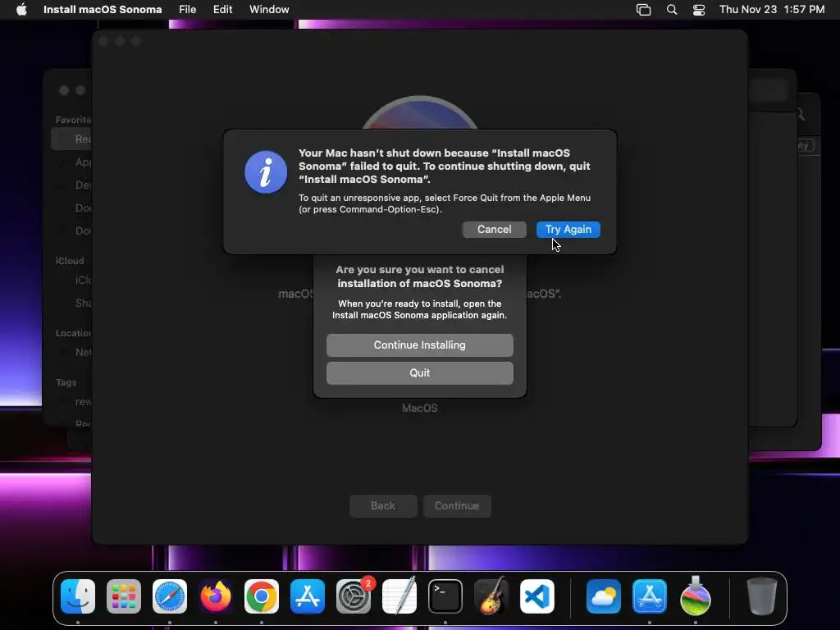This screenshot has height=630, width=840.
Task: Open the File menu
Action: [x=188, y=9]
